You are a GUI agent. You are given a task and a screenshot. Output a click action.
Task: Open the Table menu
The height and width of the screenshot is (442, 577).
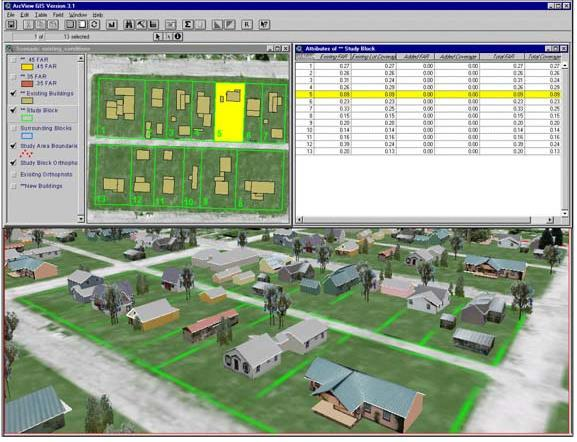click(41, 15)
